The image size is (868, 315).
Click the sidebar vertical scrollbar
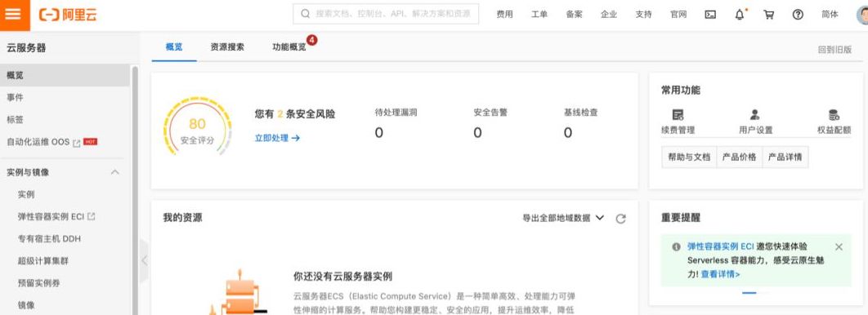tap(135, 190)
